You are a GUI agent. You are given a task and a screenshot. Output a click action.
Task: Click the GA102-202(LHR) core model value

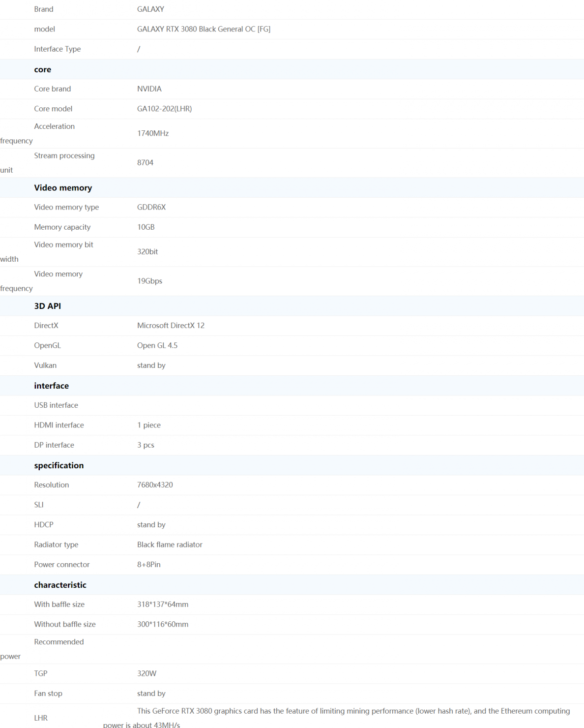point(164,109)
